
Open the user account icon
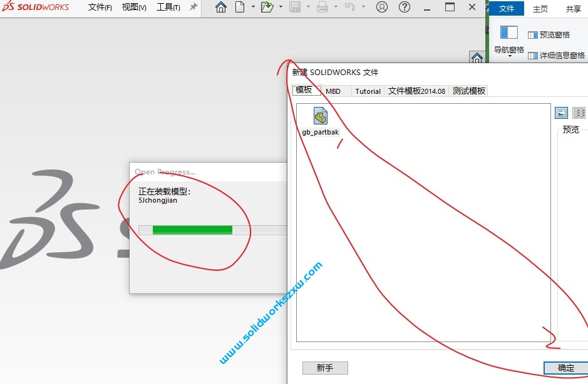[x=382, y=8]
